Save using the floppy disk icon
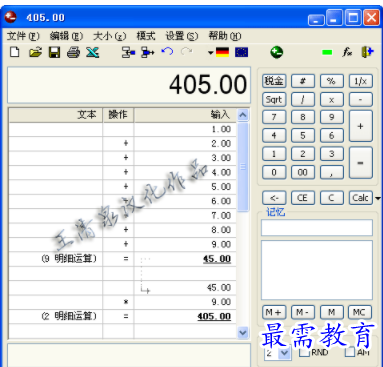Screen dimensions: 383x367 54,52
